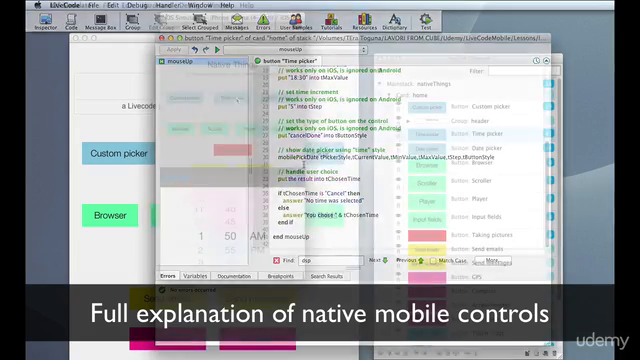
Task: Click the up-arrow circle icon in project browser
Action: coord(546,60)
